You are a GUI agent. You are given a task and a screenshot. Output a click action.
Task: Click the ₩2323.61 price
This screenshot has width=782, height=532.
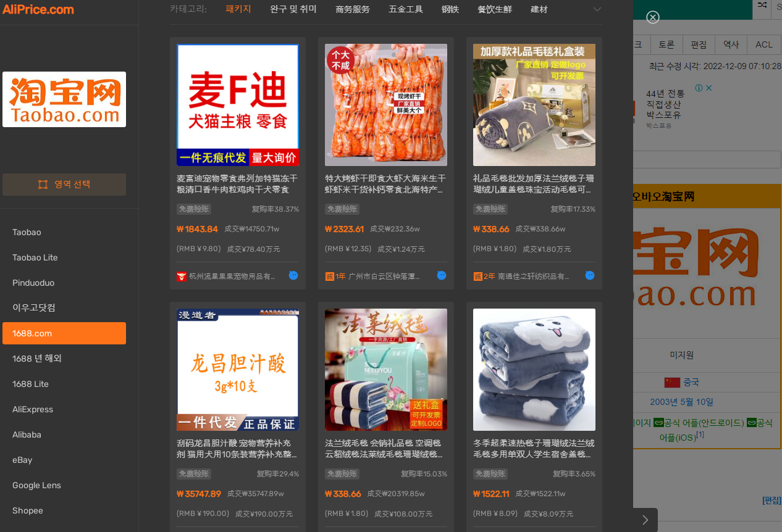pos(345,229)
